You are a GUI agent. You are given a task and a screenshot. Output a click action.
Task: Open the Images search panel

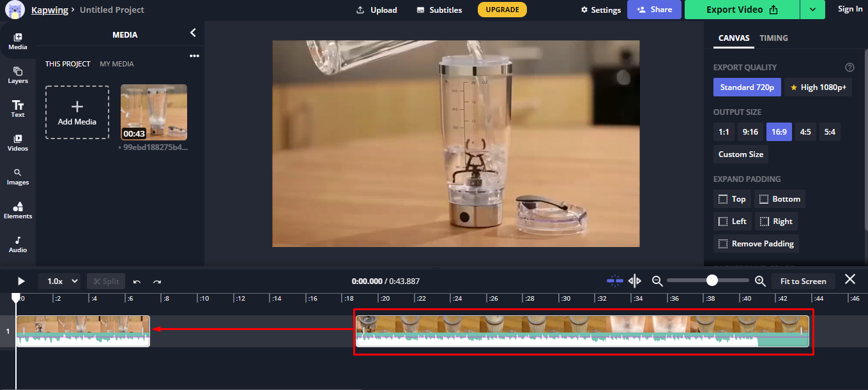click(18, 177)
